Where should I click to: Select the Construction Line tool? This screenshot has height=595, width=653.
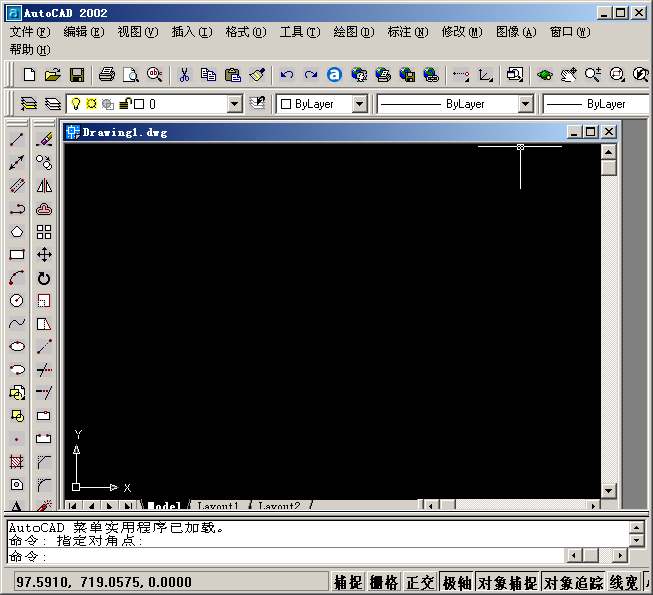coord(17,162)
